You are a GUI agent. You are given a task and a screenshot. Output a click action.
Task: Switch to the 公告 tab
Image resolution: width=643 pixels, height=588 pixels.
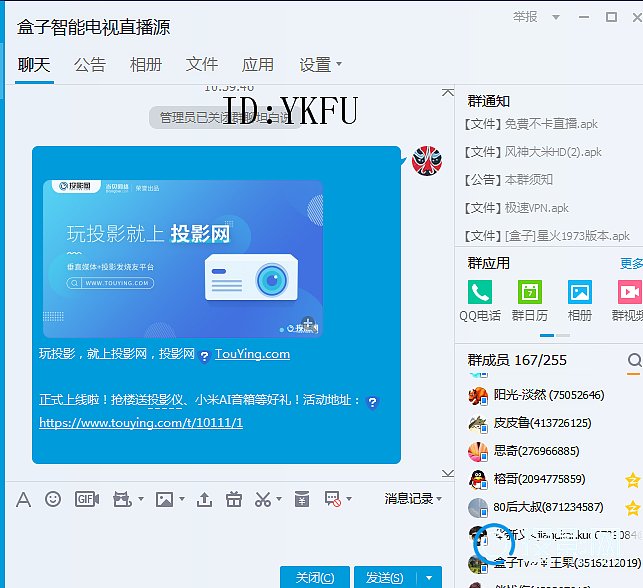90,64
